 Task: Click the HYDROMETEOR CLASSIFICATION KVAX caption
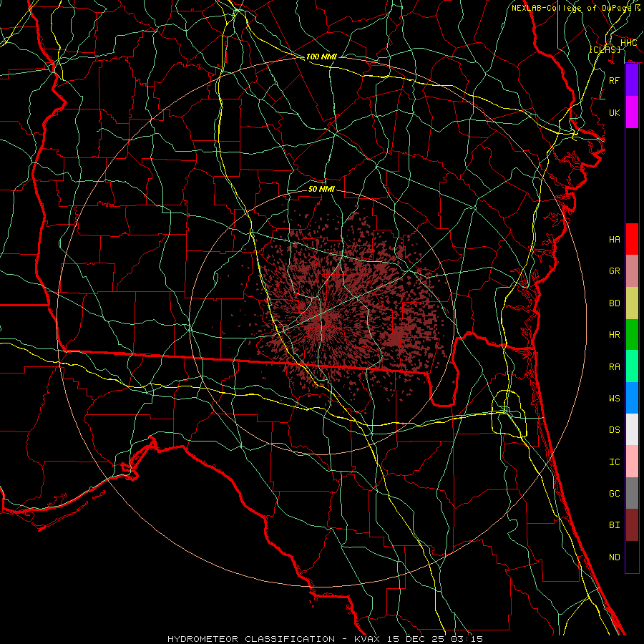tap(325, 639)
